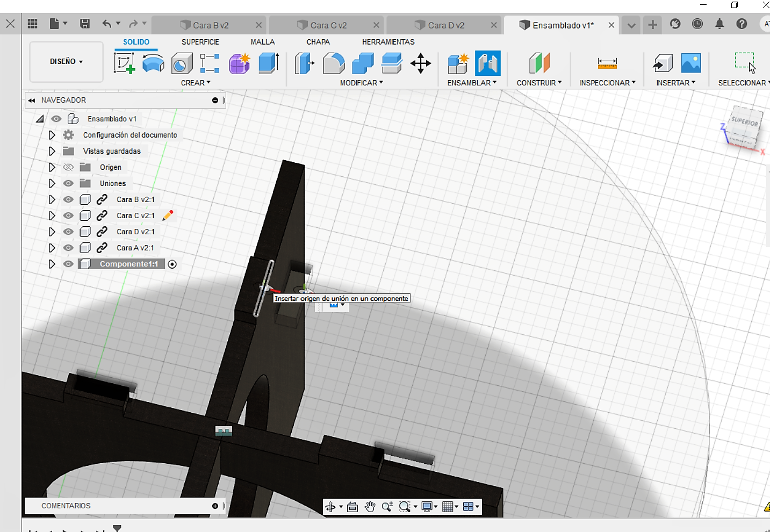770x532 pixels.
Task: Collapse the Ensamblado v1 root node
Action: (40, 119)
